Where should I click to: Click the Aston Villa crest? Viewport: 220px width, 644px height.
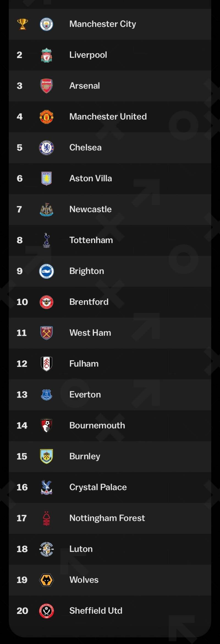46,179
